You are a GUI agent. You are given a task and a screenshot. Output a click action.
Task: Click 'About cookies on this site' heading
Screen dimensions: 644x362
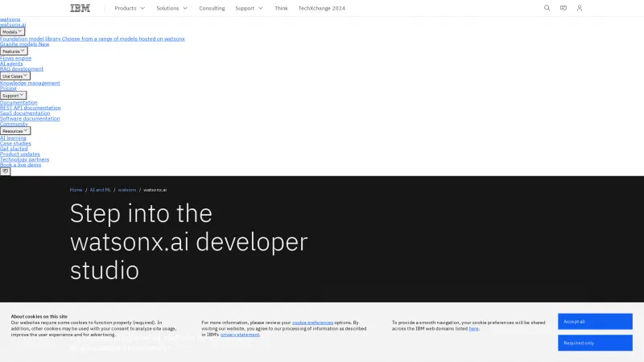tap(39, 316)
